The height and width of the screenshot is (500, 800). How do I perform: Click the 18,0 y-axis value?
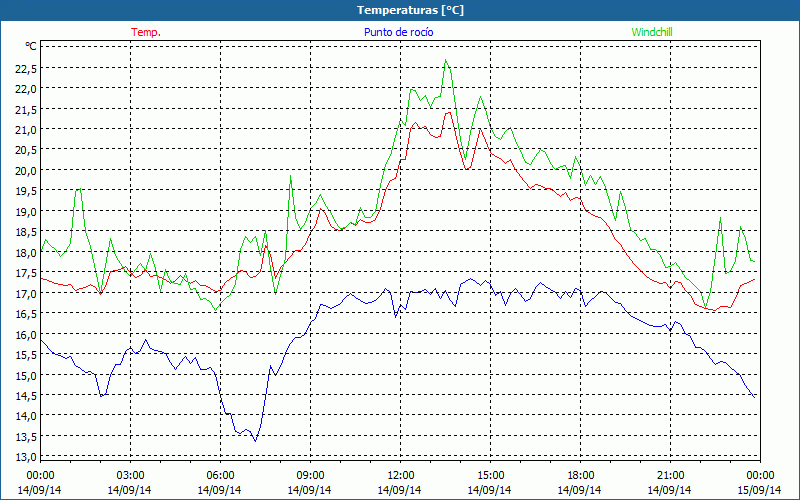tap(27, 252)
